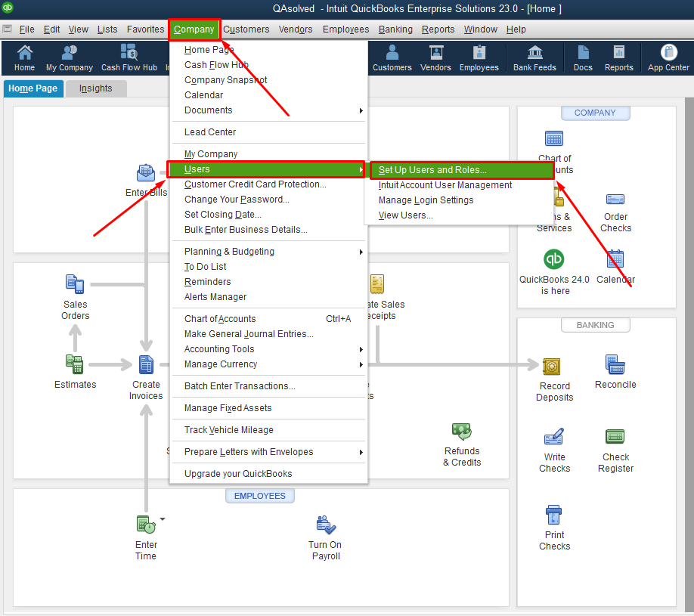Click the Turn On Payroll icon
Viewport: 694px width, 616px height.
(x=325, y=537)
